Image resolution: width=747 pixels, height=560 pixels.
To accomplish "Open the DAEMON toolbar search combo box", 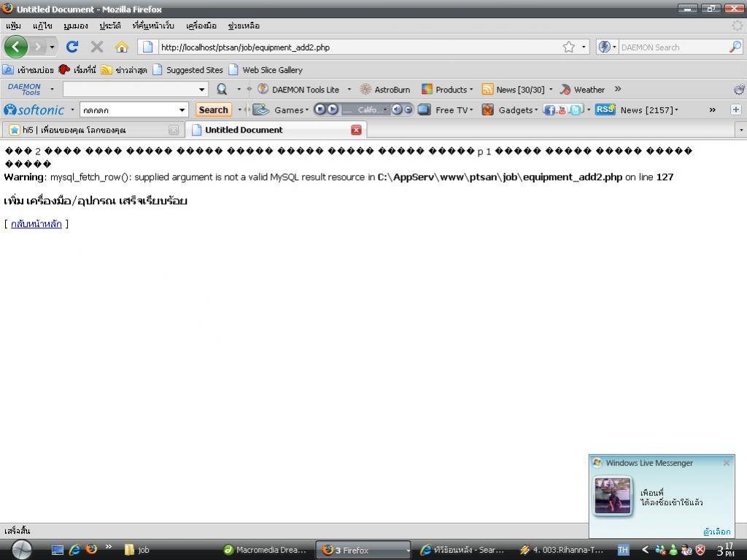I will pyautogui.click(x=135, y=89).
